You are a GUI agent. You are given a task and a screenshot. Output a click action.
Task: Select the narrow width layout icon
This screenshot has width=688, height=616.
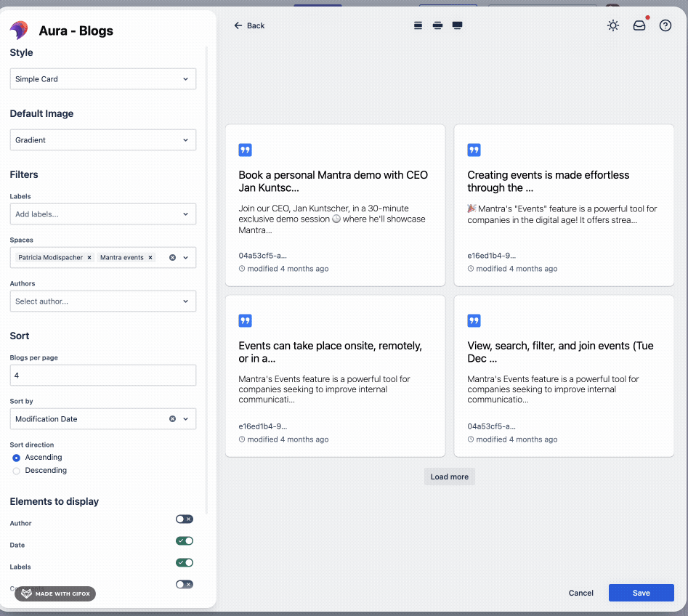(x=418, y=25)
